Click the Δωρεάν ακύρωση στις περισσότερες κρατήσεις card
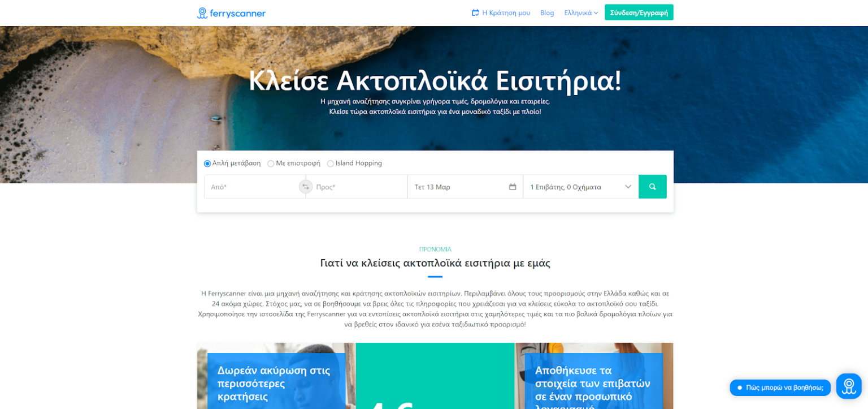Screen dimensions: 868x409 point(276,381)
